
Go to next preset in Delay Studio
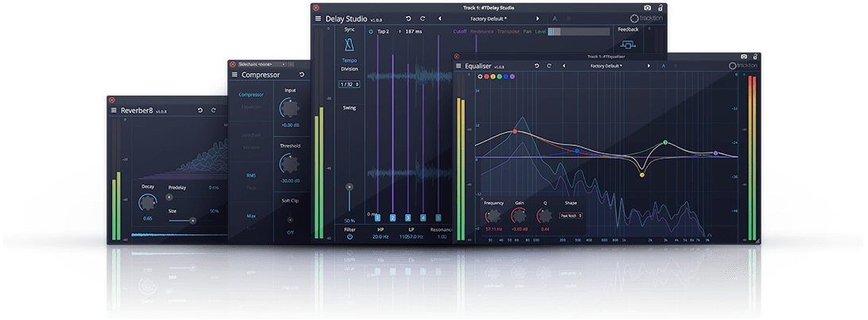(x=537, y=18)
